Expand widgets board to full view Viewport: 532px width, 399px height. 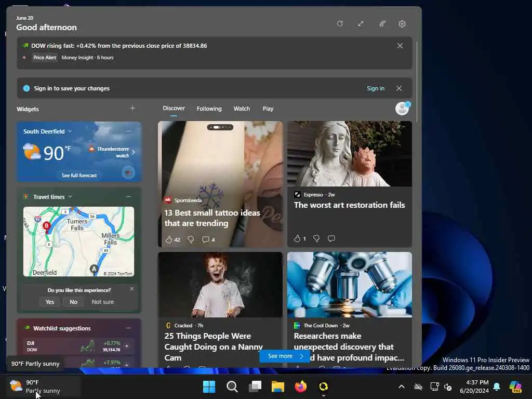click(x=361, y=24)
